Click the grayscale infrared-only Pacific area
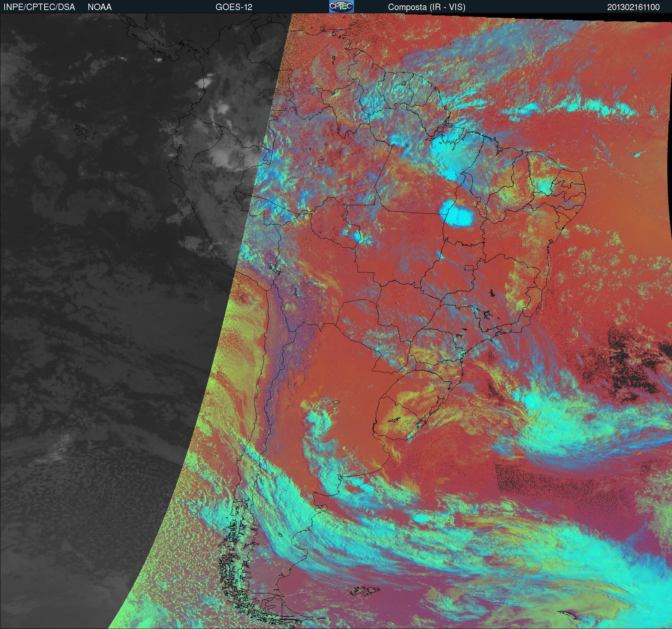Screen dimensions: 672x629 [x=90, y=323]
